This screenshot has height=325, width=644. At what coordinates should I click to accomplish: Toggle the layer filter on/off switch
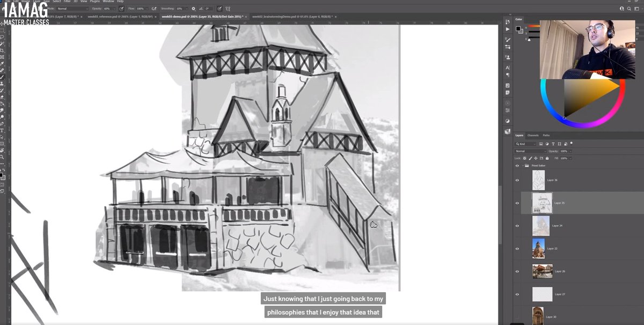572,143
